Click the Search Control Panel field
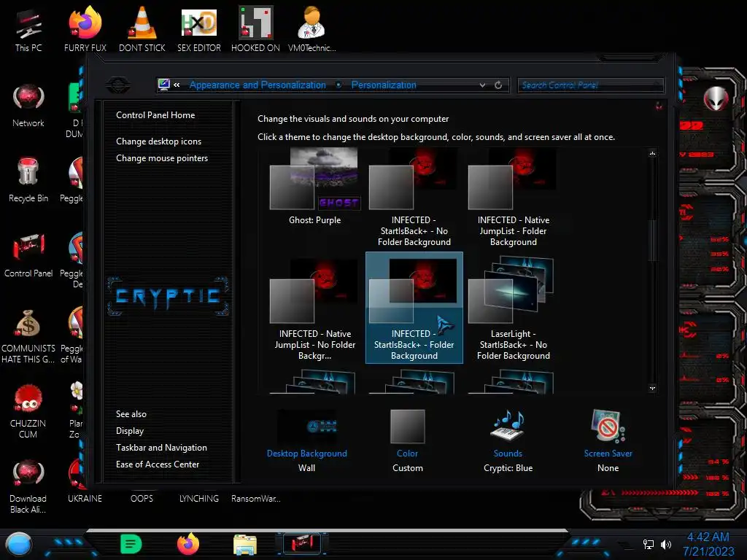The height and width of the screenshot is (560, 747). coord(590,85)
